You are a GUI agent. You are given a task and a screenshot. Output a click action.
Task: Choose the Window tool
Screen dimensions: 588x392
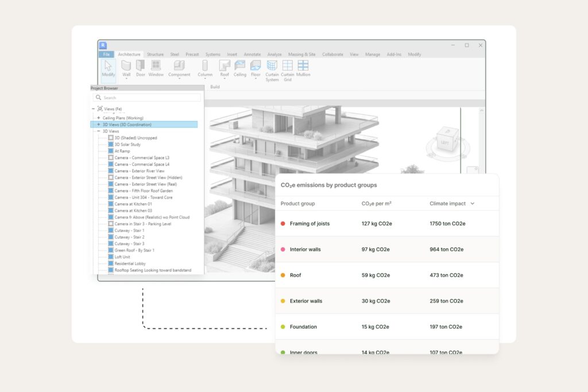click(156, 67)
